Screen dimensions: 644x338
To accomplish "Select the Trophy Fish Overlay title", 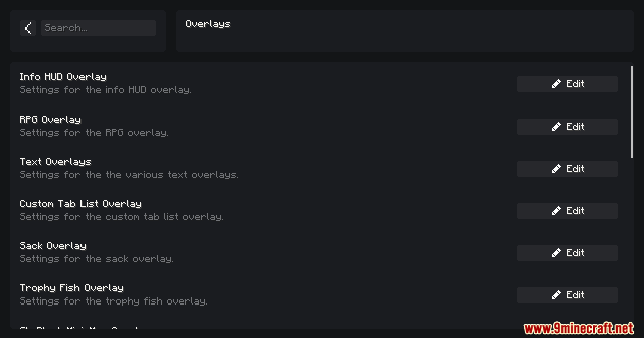I will (x=71, y=288).
